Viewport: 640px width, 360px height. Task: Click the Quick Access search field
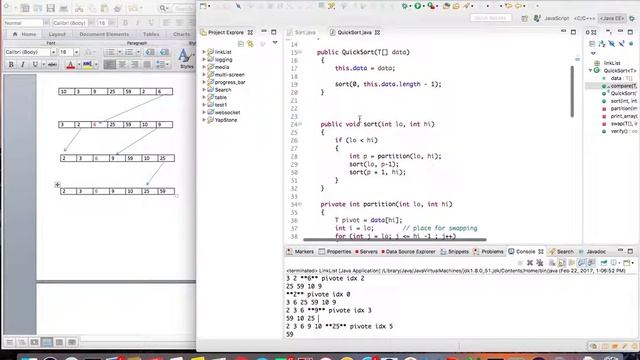point(491,18)
